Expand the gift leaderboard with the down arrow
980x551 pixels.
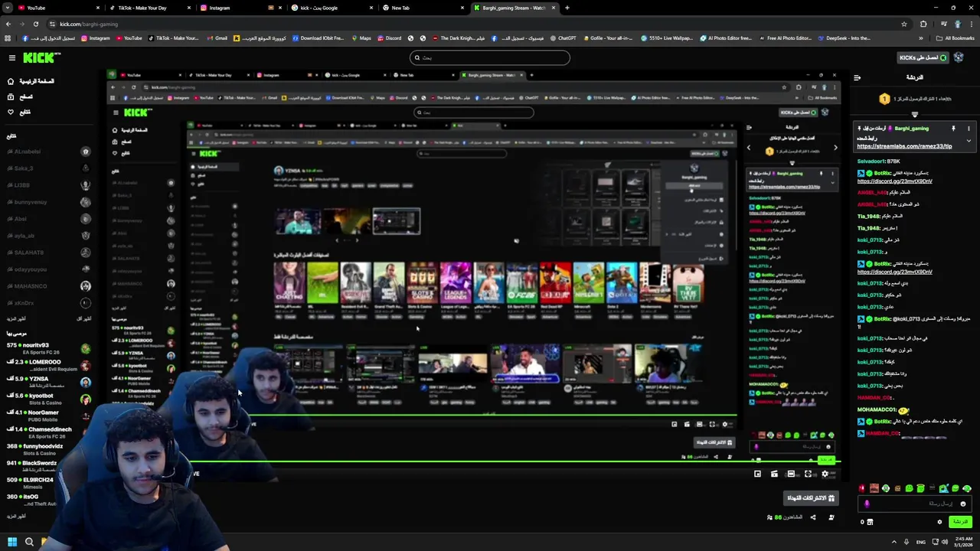coord(914,114)
